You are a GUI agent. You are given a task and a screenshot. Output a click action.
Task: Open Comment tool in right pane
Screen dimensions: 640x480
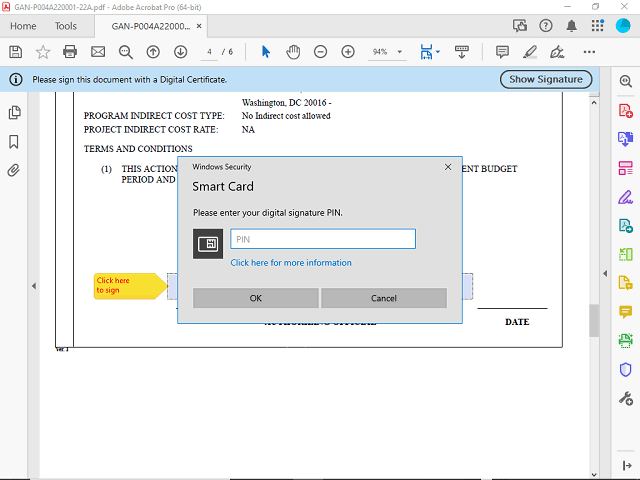tap(626, 312)
